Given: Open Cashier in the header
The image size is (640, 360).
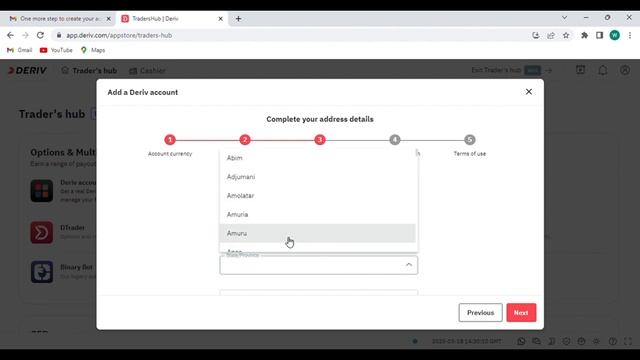Looking at the screenshot, I should coord(147,71).
